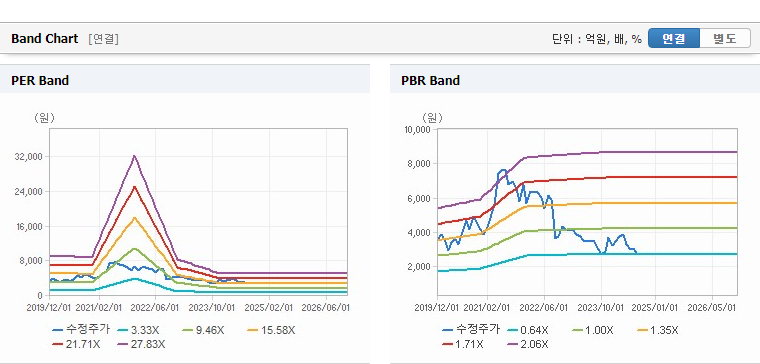Click the [연결] label beside Band Chart

[x=103, y=39]
